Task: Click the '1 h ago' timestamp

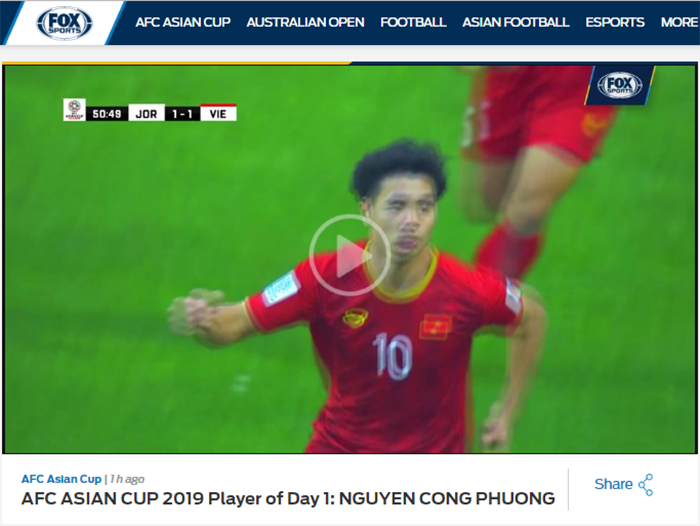Action: pyautogui.click(x=127, y=479)
